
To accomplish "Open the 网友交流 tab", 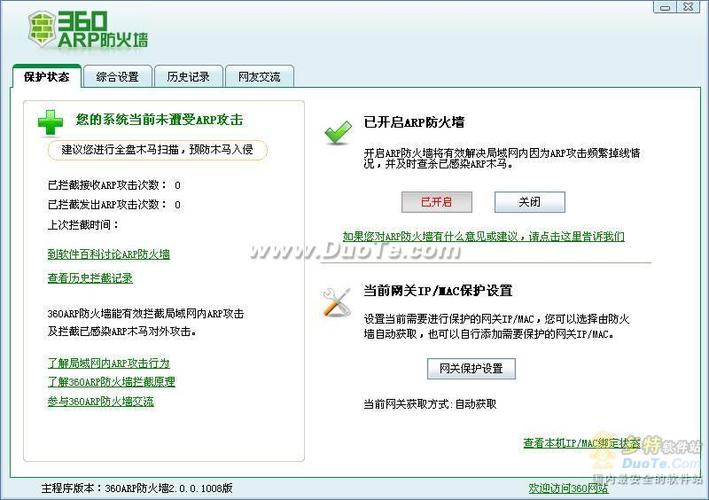I will 259,77.
